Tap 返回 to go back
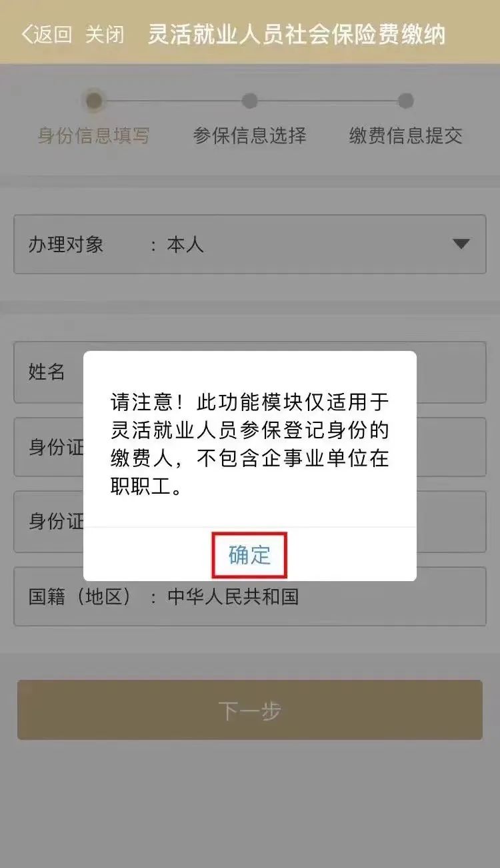500x868 pixels. pos(52,35)
